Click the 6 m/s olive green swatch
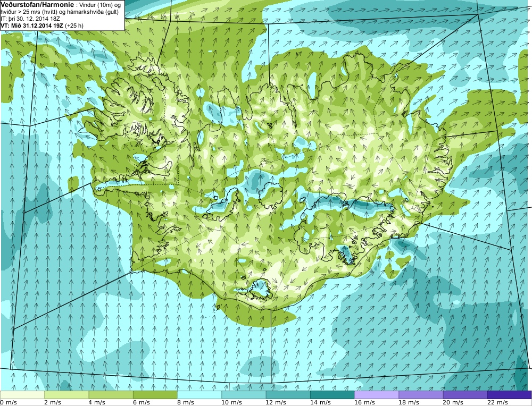This screenshot has height=406, width=532. pos(155,394)
